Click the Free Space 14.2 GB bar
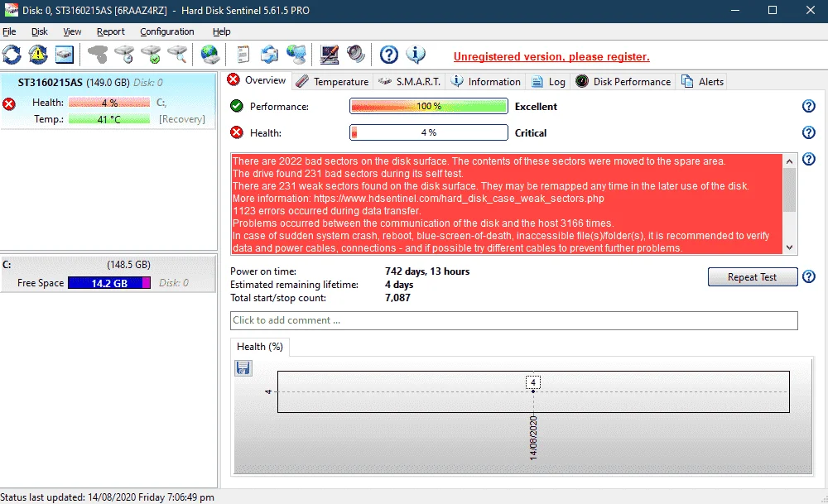The width and height of the screenshot is (828, 504). click(x=109, y=283)
